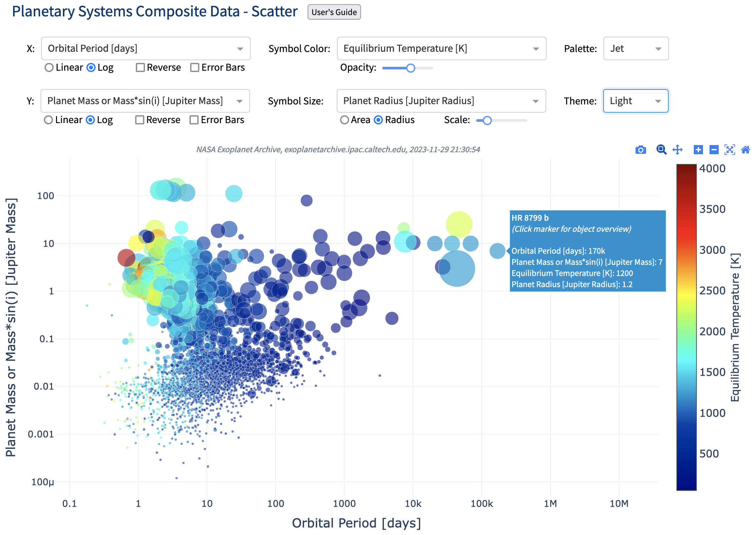
Task: Click the 'Symbol Color:' label
Action: tap(299, 49)
